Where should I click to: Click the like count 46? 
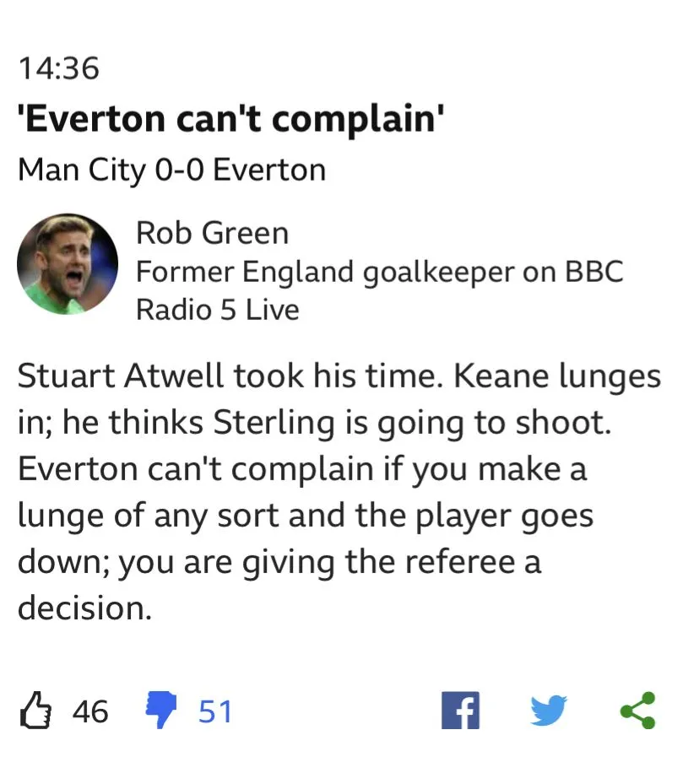click(90, 711)
